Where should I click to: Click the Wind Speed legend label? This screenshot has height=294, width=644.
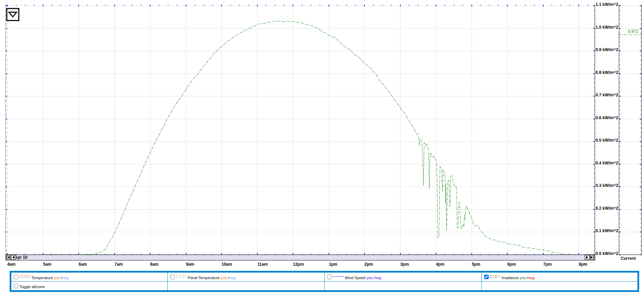click(x=355, y=278)
